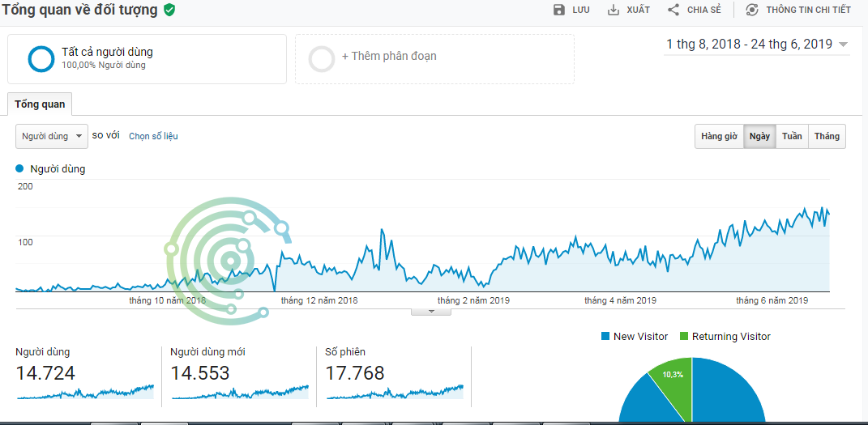This screenshot has width=868, height=425.
Task: Click the LƯU button label
Action: click(x=581, y=10)
